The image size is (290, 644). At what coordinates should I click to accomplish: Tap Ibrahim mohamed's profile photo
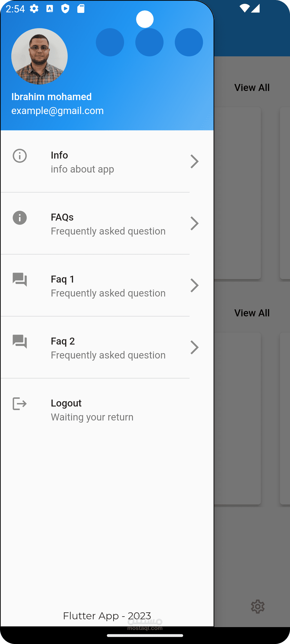[x=39, y=56]
